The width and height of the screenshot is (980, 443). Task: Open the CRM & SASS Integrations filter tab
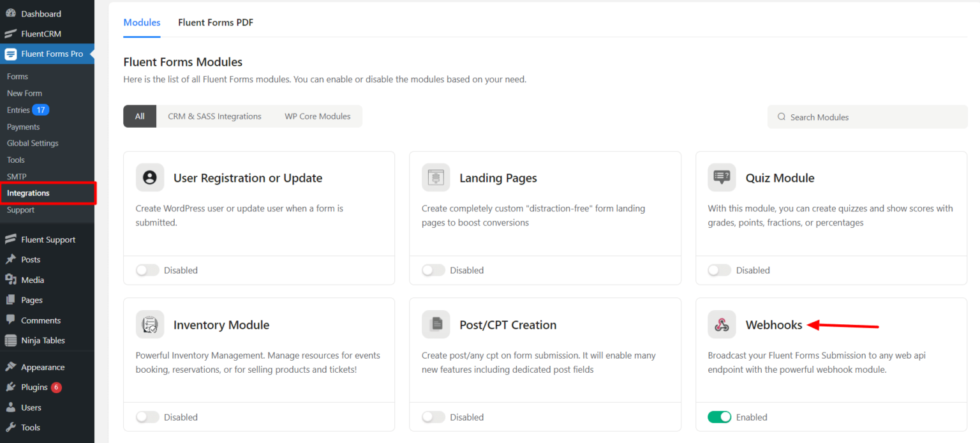(214, 116)
